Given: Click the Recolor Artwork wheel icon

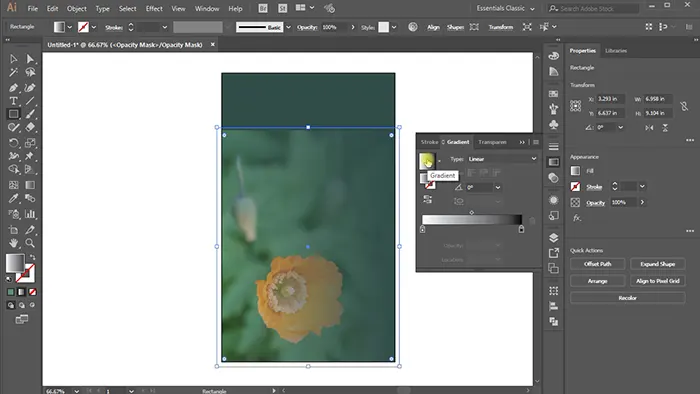Looking at the screenshot, I should point(413,27).
